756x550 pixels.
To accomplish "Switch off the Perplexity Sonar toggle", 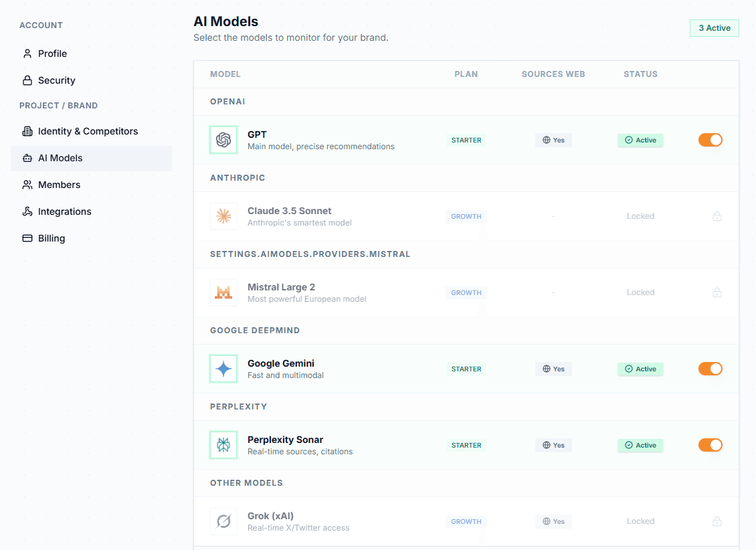I will pyautogui.click(x=710, y=445).
